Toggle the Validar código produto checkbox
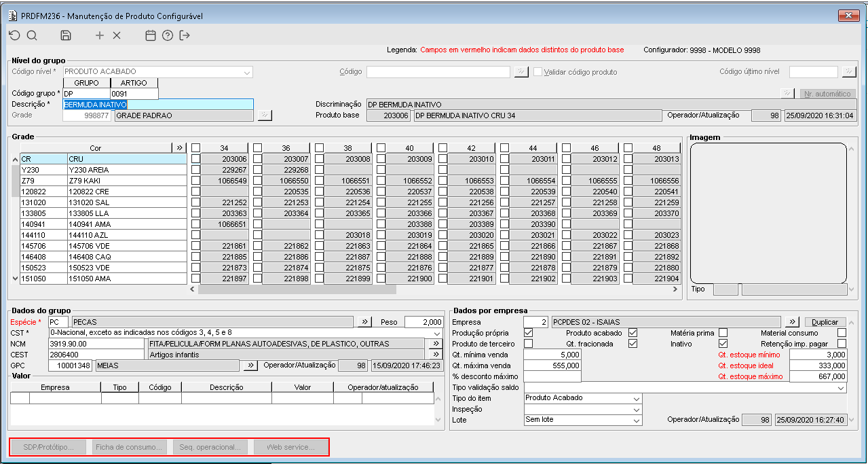Screen dimensions: 868x464 [x=537, y=71]
